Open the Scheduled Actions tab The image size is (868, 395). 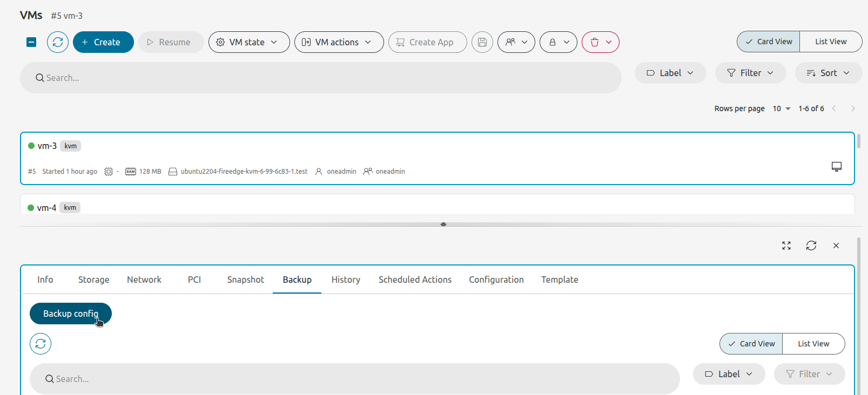pyautogui.click(x=415, y=280)
